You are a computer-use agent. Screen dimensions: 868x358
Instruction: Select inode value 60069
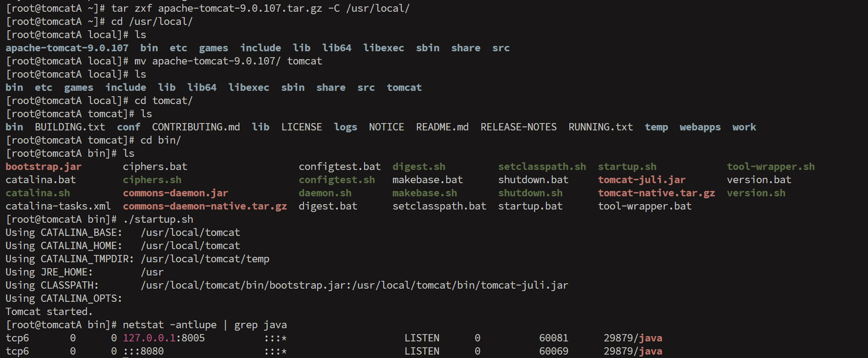pos(554,351)
